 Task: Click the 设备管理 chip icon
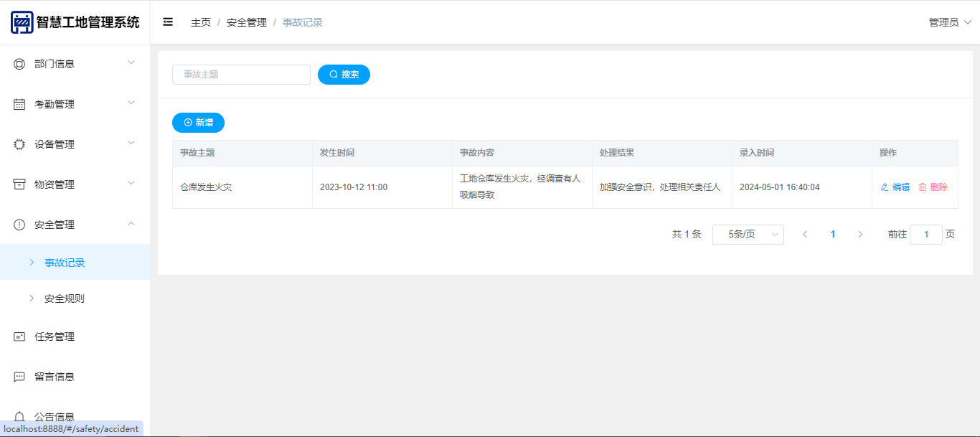click(x=19, y=144)
